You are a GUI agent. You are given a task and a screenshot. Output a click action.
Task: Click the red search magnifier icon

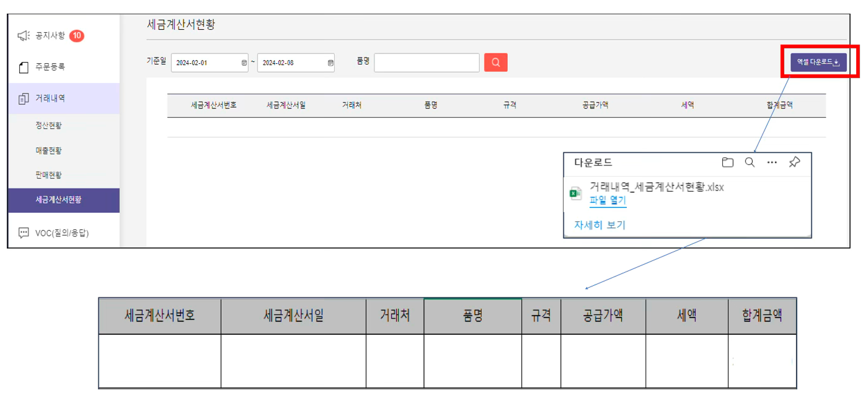[x=495, y=62]
